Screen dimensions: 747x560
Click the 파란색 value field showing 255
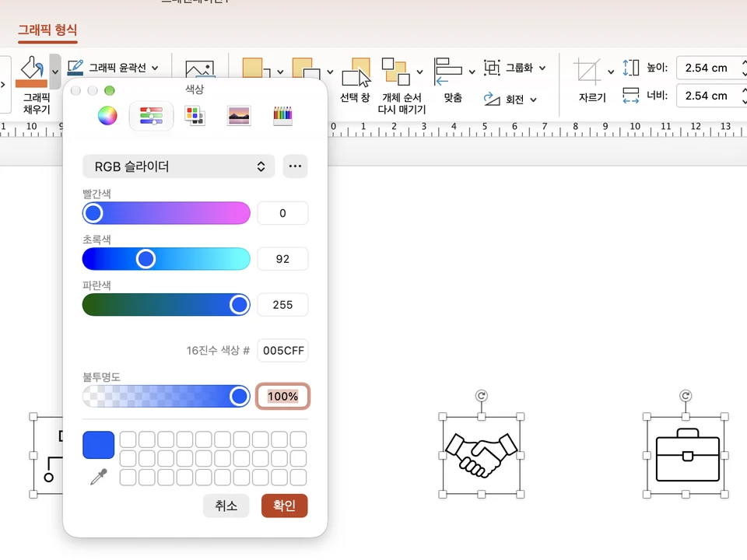coord(282,305)
